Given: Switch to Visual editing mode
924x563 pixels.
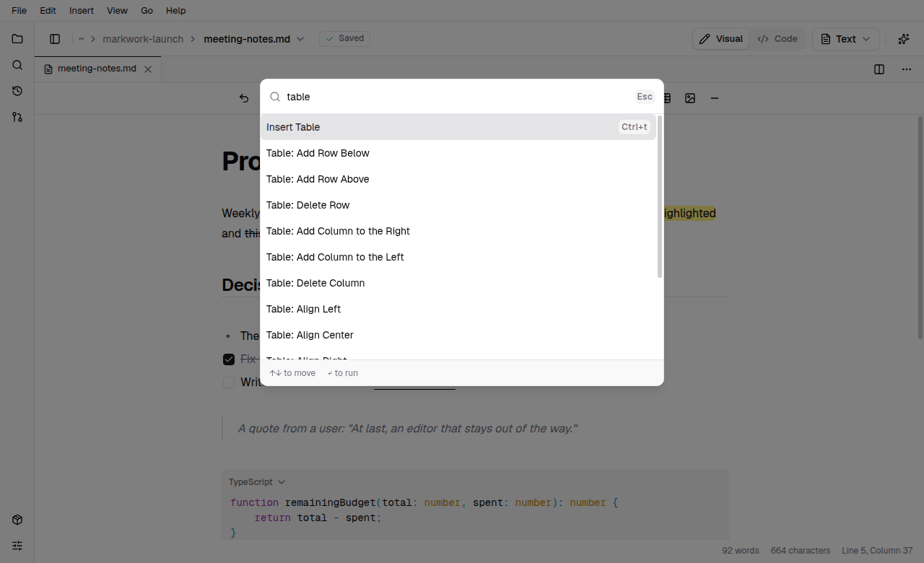Looking at the screenshot, I should click(721, 39).
